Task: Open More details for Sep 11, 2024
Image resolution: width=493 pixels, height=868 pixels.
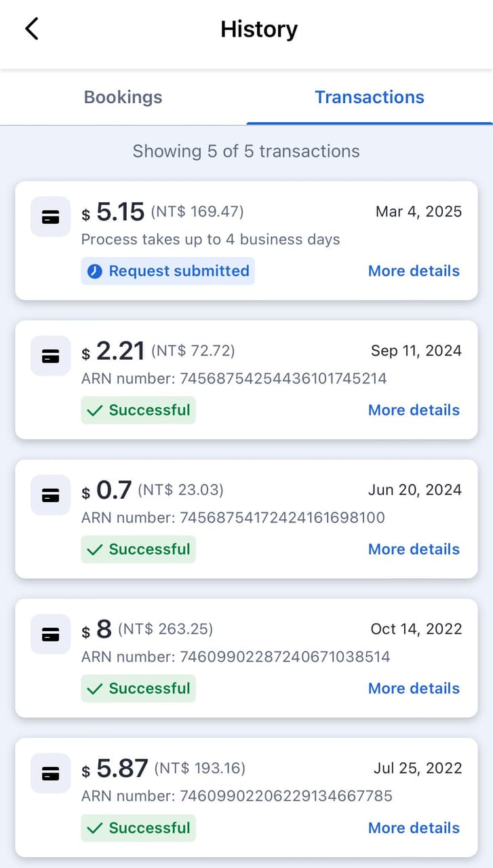Action: [414, 410]
